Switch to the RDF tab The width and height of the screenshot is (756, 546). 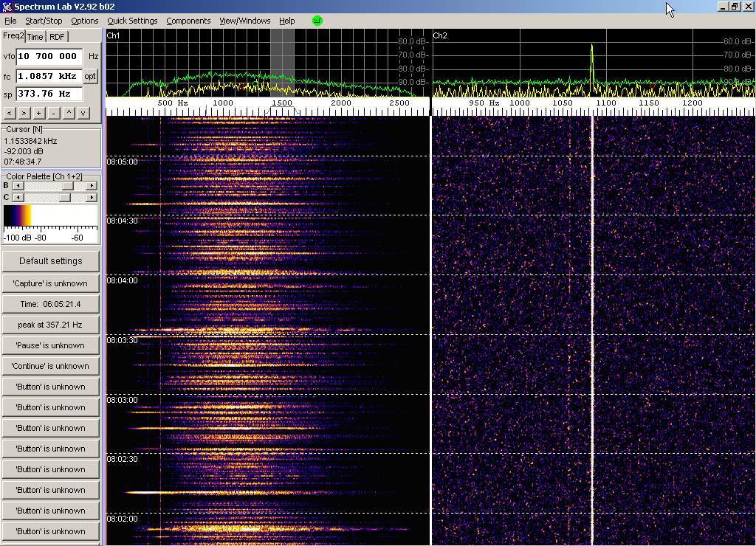coord(57,37)
